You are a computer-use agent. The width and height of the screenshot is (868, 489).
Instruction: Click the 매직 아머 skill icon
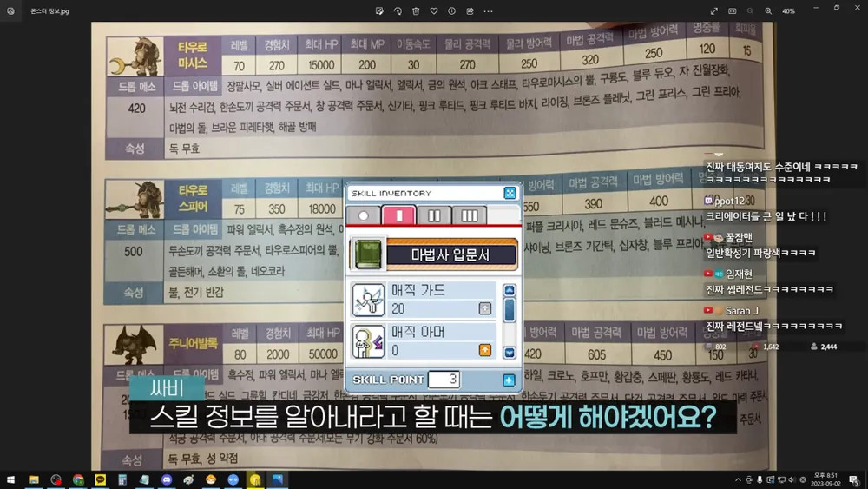click(x=368, y=341)
